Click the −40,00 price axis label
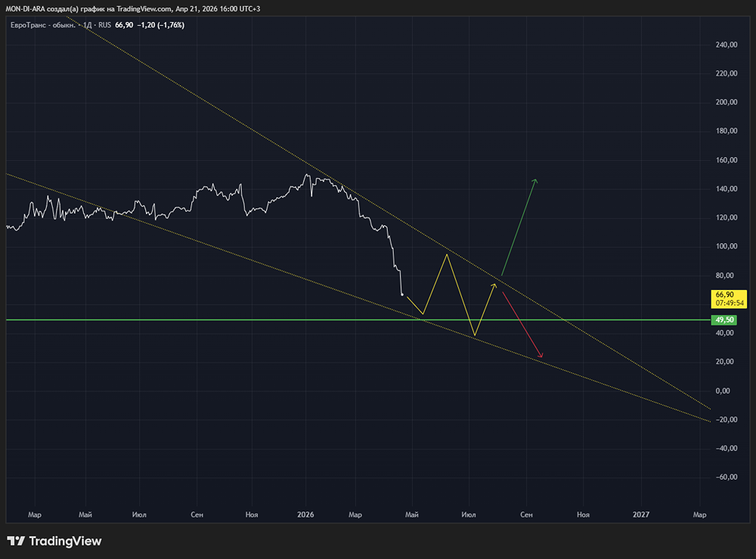 [x=726, y=448]
